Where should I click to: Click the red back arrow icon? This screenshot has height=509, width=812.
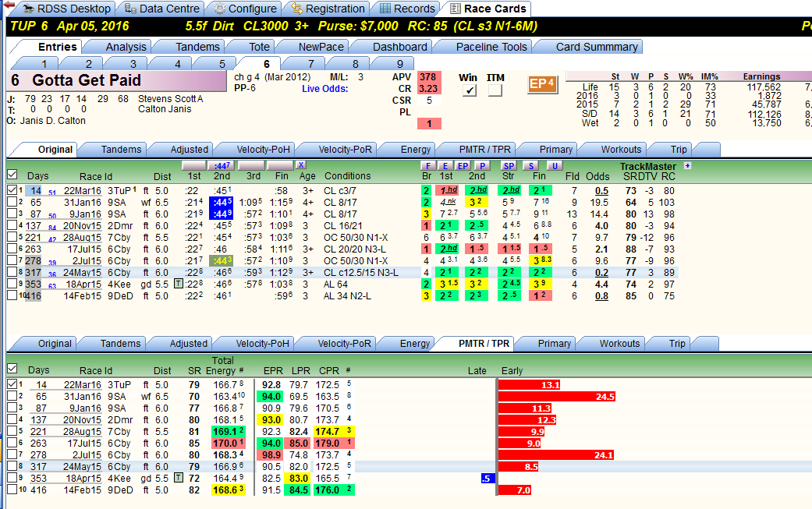point(9,5)
